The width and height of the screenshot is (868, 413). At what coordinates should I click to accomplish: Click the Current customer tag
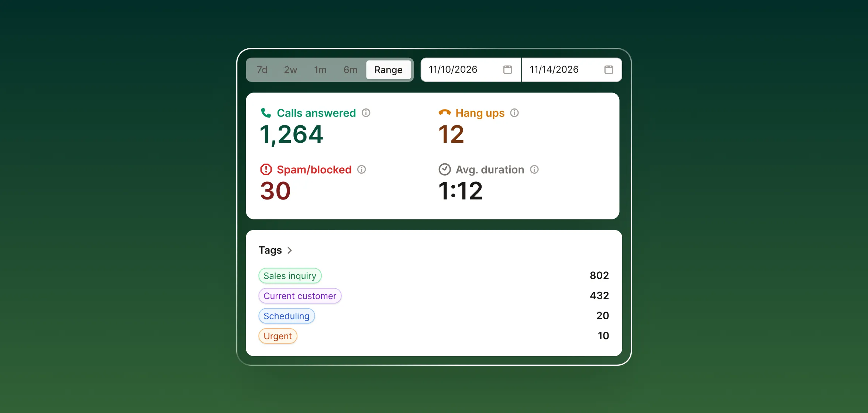tap(300, 296)
